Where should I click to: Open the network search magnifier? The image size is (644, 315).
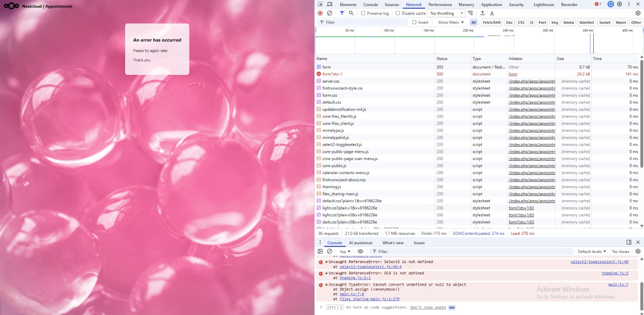351,13
